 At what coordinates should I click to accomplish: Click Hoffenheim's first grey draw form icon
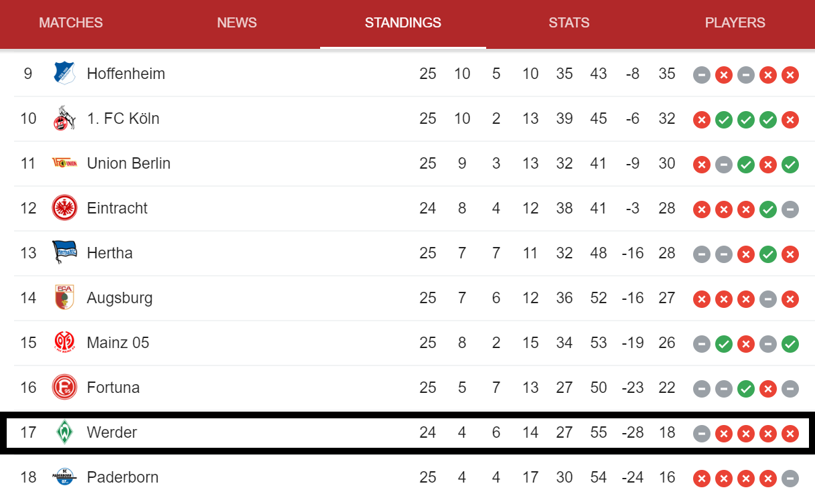(x=701, y=74)
